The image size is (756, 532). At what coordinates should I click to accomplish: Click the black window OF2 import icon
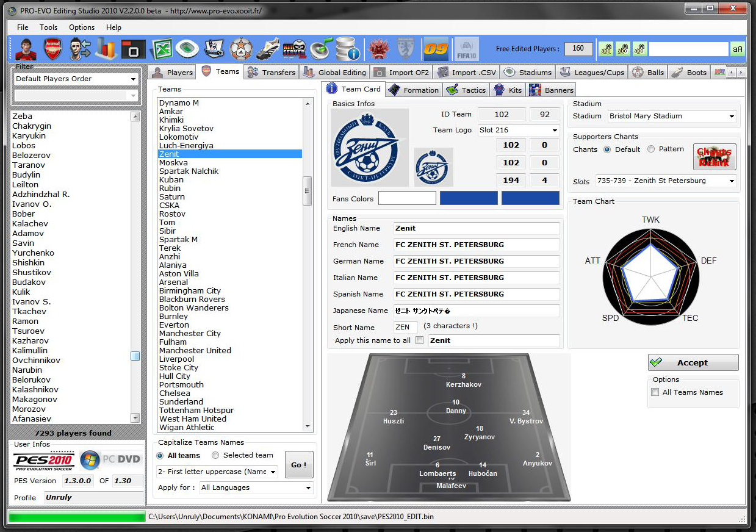(x=134, y=49)
